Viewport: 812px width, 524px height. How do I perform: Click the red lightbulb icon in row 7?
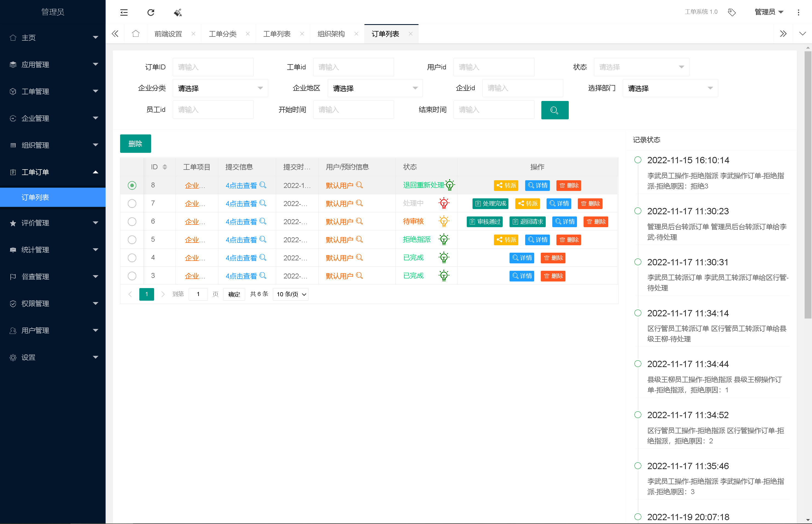click(444, 204)
